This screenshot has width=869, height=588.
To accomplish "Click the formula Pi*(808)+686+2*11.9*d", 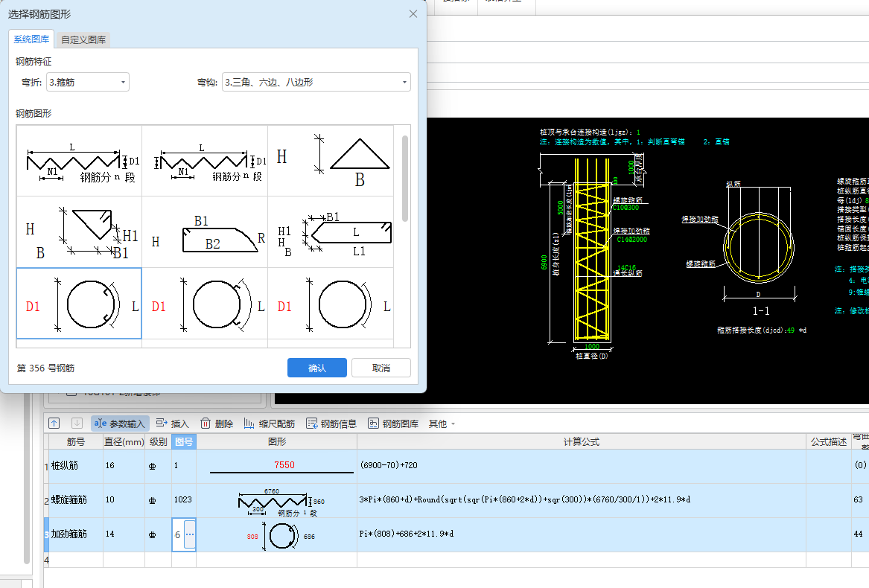I will click(x=407, y=534).
